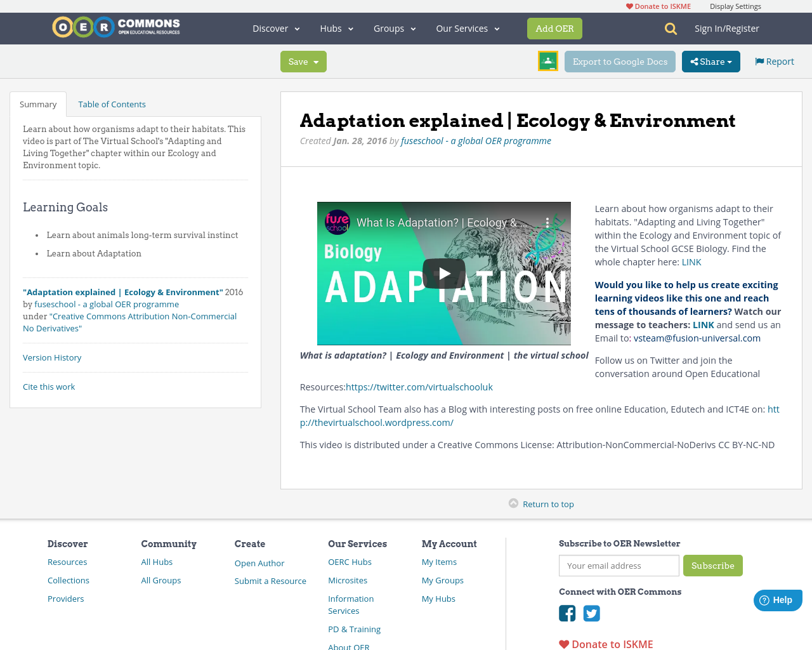The height and width of the screenshot is (650, 812).
Task: Click the Return to top arrow icon
Action: [513, 503]
